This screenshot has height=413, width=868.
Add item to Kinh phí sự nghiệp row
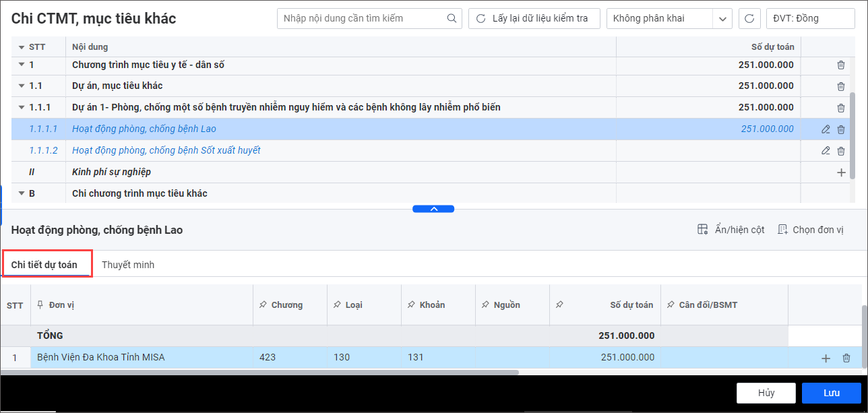tap(840, 172)
